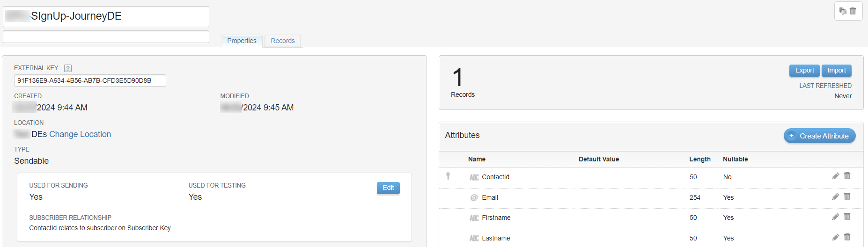Select the Firstname attribute name

[x=496, y=218]
